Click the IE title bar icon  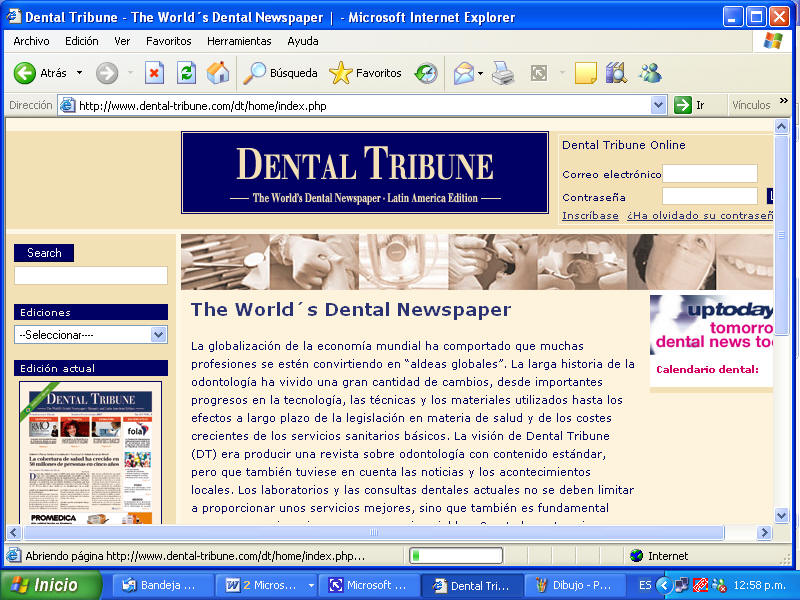click(x=14, y=16)
